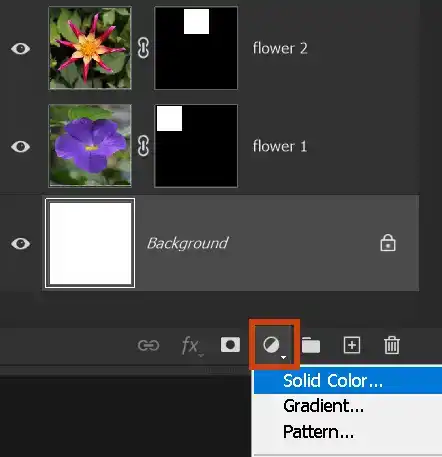The width and height of the screenshot is (442, 457).
Task: Choose Solid Color... from menu
Action: click(348, 381)
